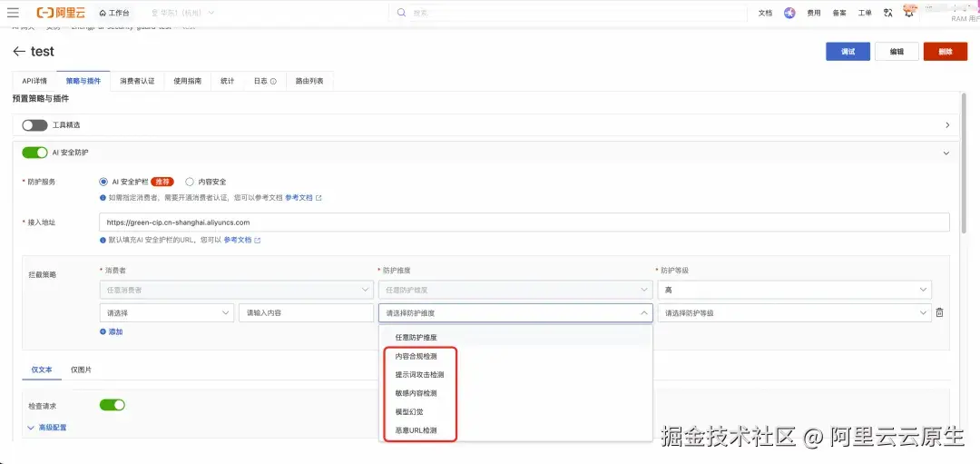The width and height of the screenshot is (980, 464).
Task: Go back using the arrow beside test
Action: pos(19,51)
